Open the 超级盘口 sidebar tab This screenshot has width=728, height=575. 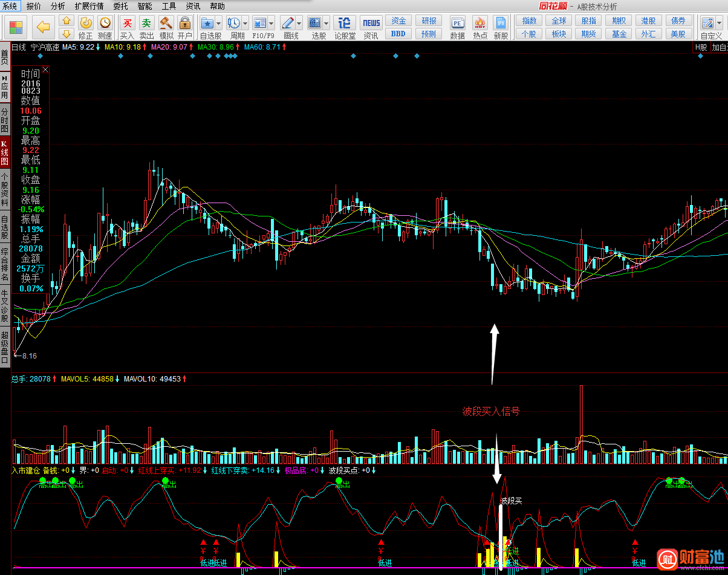coord(5,347)
